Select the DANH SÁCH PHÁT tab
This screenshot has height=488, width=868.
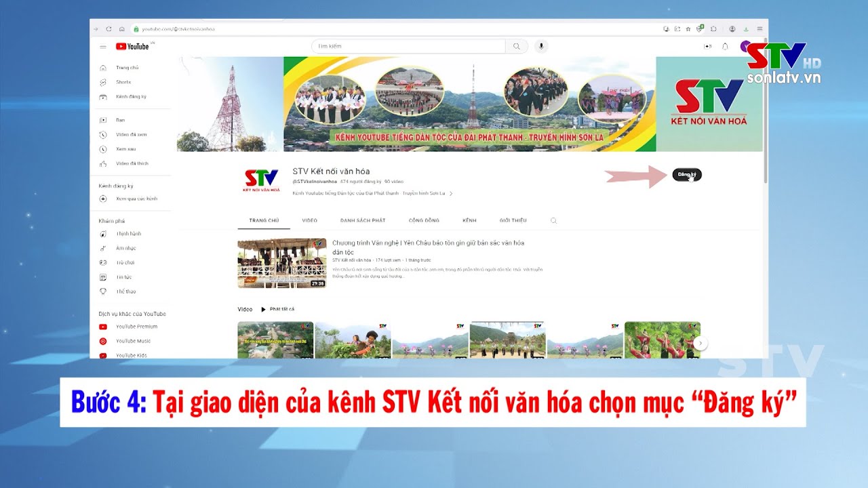(x=363, y=221)
